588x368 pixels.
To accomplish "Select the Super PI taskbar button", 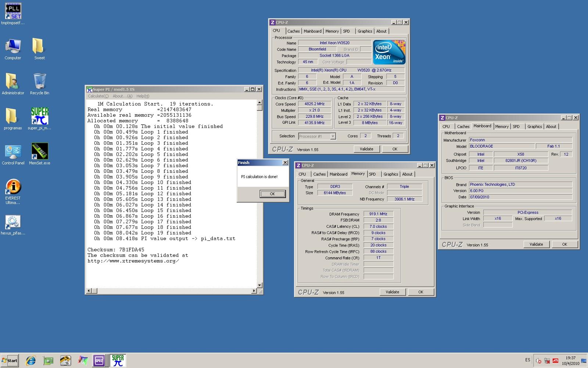I will pos(118,361).
